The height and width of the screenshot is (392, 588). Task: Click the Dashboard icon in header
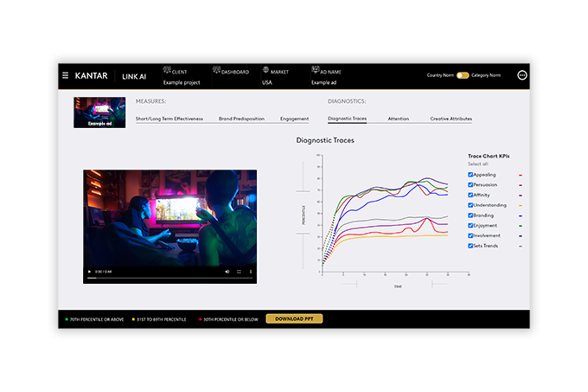click(216, 71)
